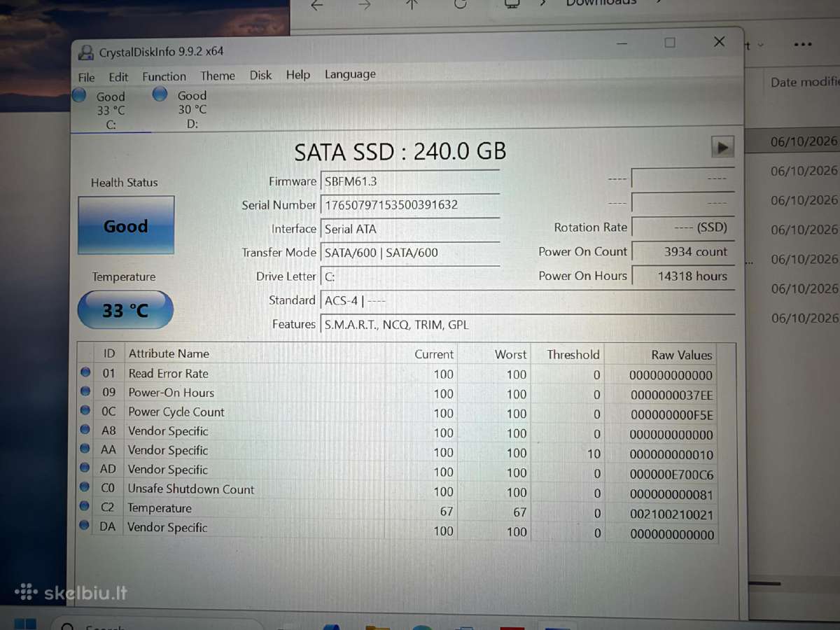Click the 33 °C temperature button
The height and width of the screenshot is (630, 840).
tap(125, 309)
